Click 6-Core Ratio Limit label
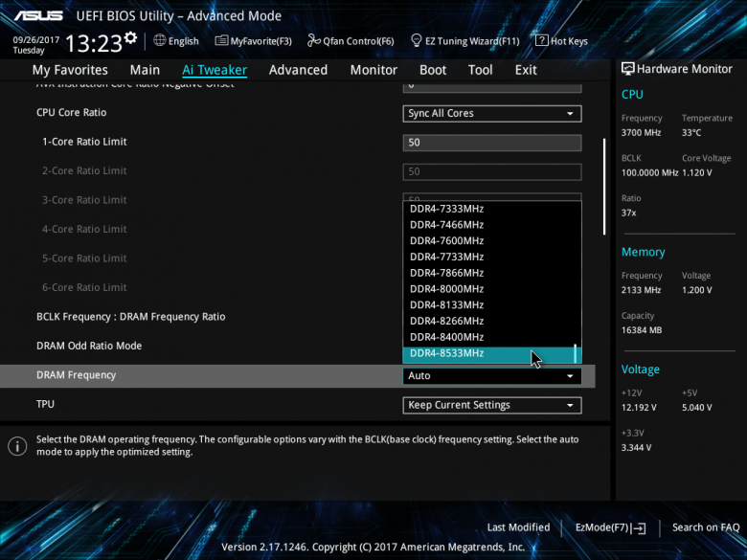 pyautogui.click(x=84, y=287)
